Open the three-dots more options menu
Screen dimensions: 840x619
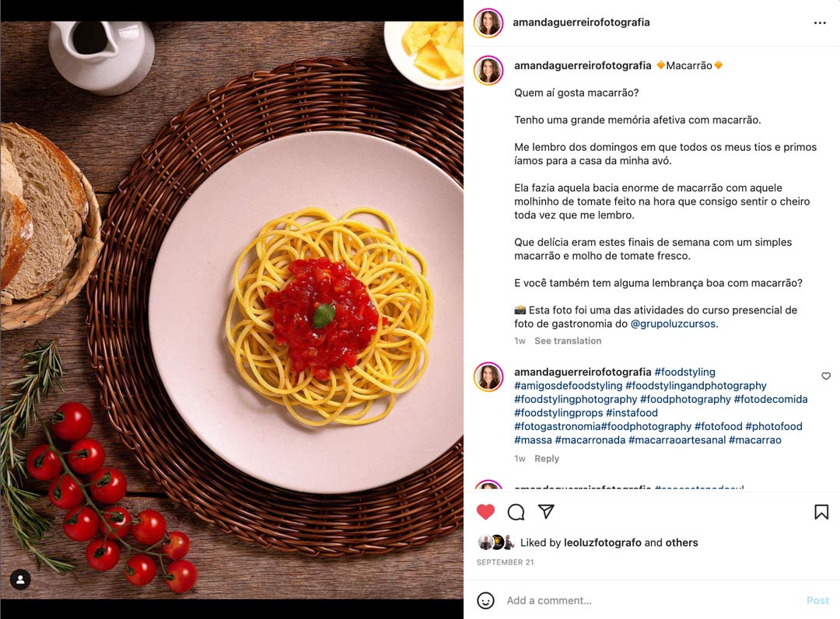tap(820, 23)
